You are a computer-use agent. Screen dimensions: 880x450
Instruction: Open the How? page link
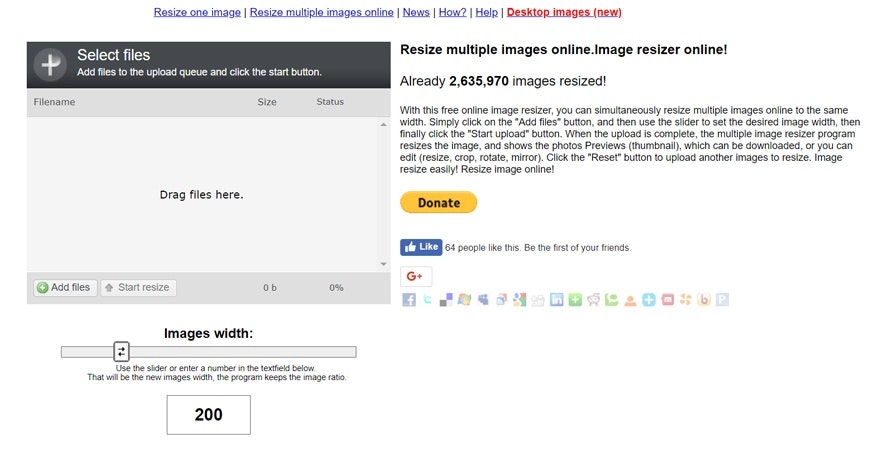[453, 12]
